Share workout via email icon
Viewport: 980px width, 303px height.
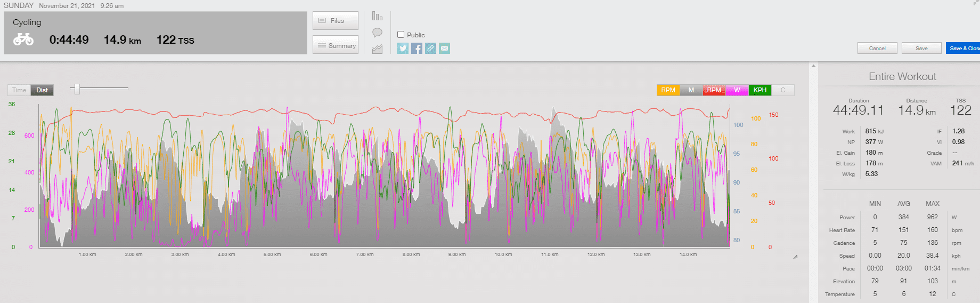click(445, 49)
